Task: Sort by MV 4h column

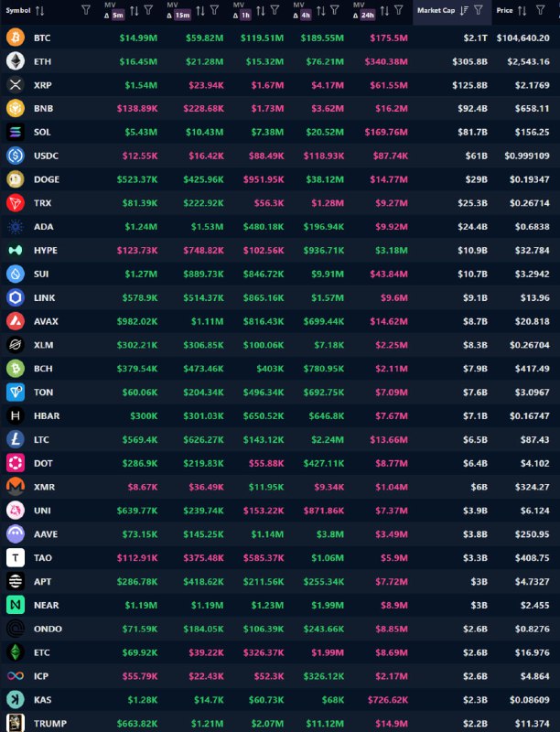Action: click(x=321, y=11)
